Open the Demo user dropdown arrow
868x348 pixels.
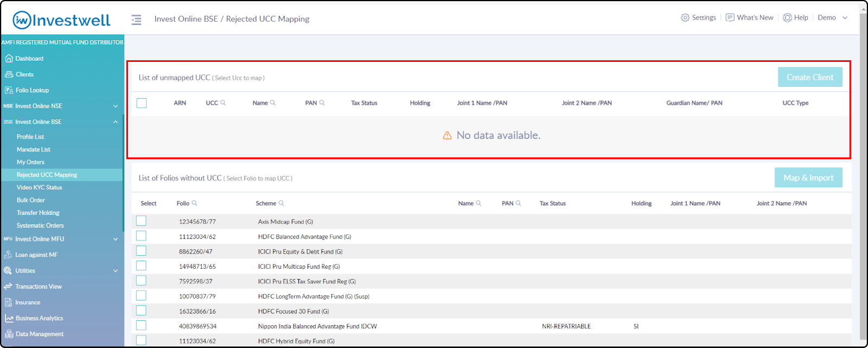coord(845,18)
